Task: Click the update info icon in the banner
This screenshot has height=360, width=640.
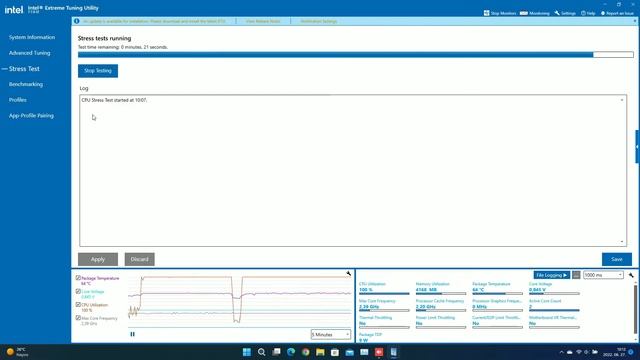Action: click(x=76, y=21)
